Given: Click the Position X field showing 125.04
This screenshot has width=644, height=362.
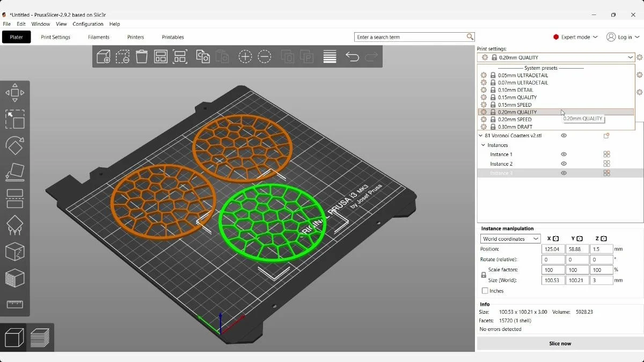Looking at the screenshot, I should [x=553, y=249].
